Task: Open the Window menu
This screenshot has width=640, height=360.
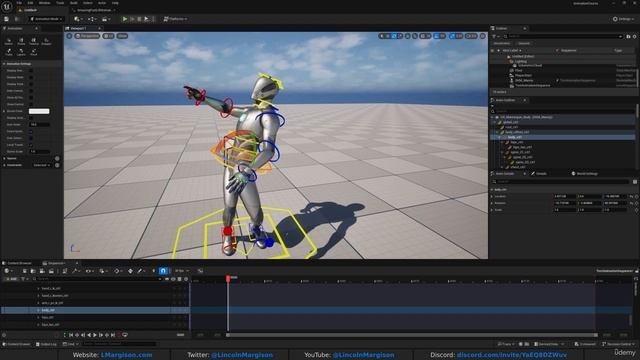Action: click(x=44, y=3)
